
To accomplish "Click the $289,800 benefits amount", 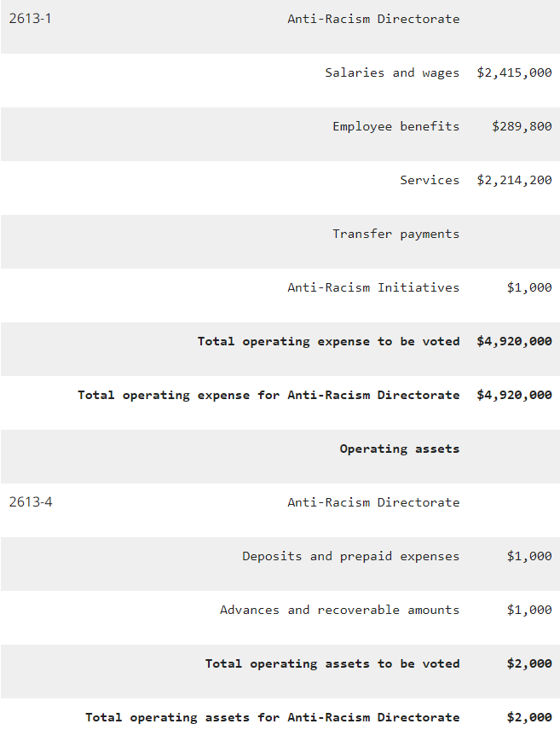I will [522, 126].
